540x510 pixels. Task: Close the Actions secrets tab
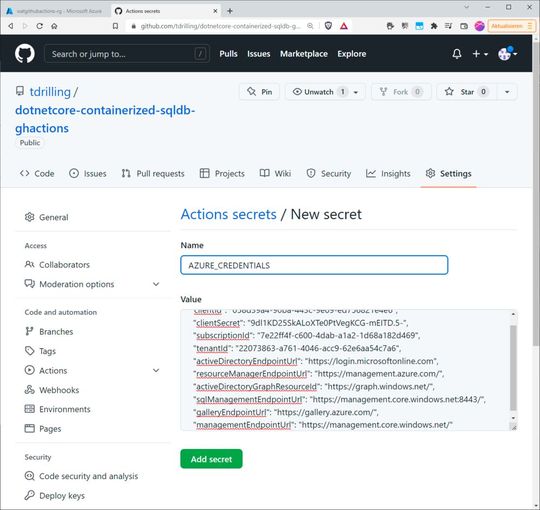[x=215, y=11]
